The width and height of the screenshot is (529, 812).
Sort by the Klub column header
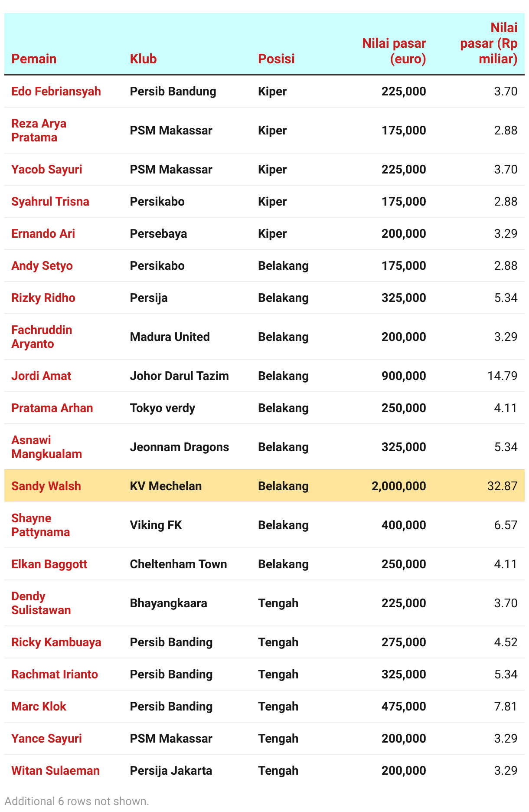point(143,59)
